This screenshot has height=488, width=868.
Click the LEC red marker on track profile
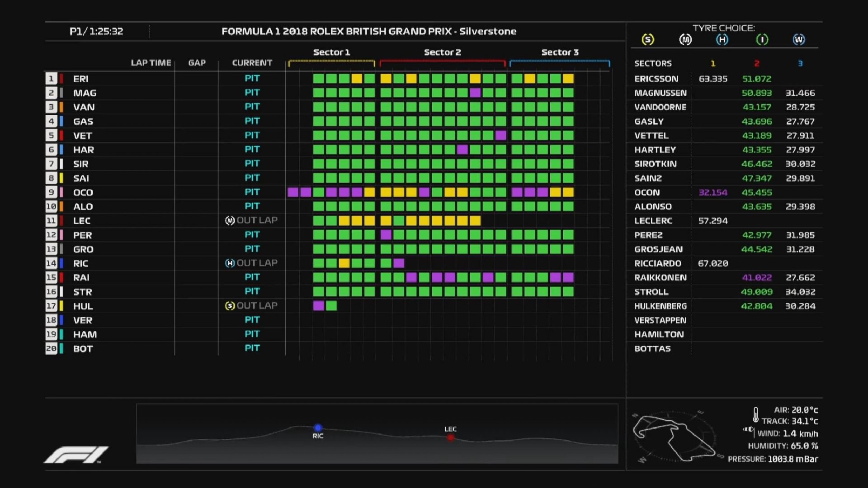tap(450, 437)
